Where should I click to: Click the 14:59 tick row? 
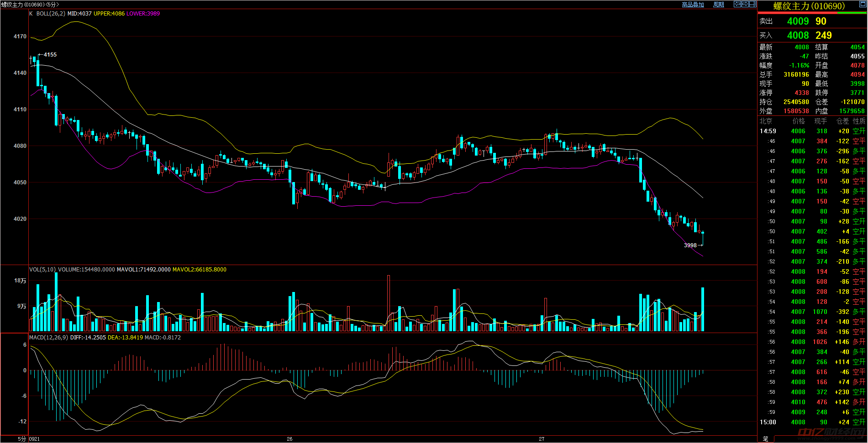pyautogui.click(x=813, y=131)
